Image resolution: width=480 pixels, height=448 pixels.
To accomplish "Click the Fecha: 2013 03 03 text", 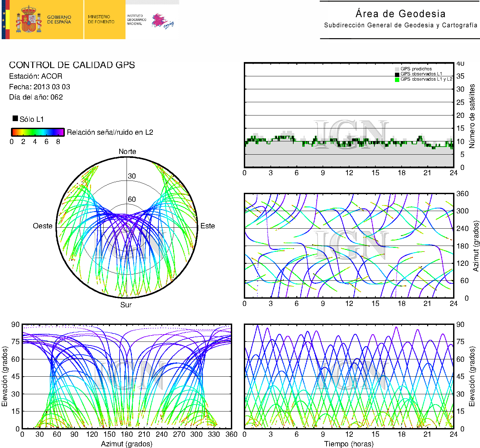I will coord(40,87).
